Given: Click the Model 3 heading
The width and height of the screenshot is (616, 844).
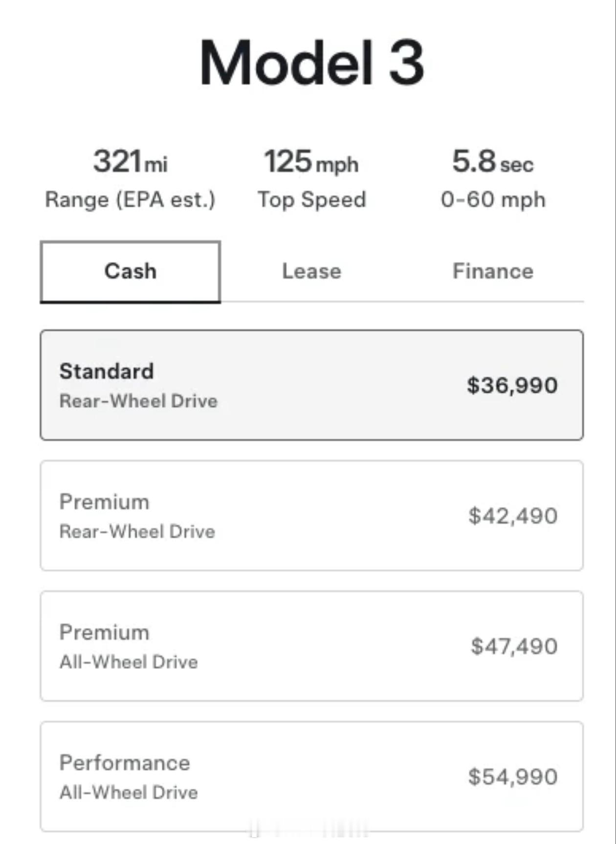Looking at the screenshot, I should click(311, 63).
